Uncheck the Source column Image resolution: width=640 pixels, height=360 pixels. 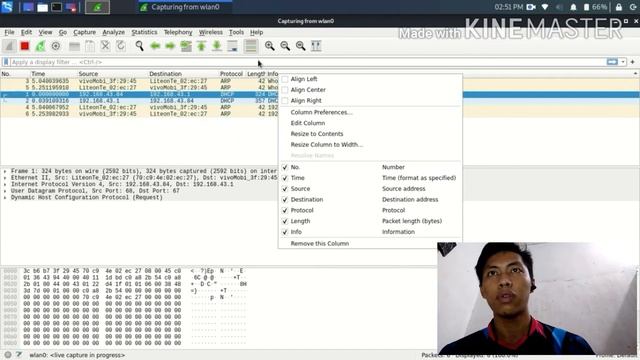(x=285, y=189)
